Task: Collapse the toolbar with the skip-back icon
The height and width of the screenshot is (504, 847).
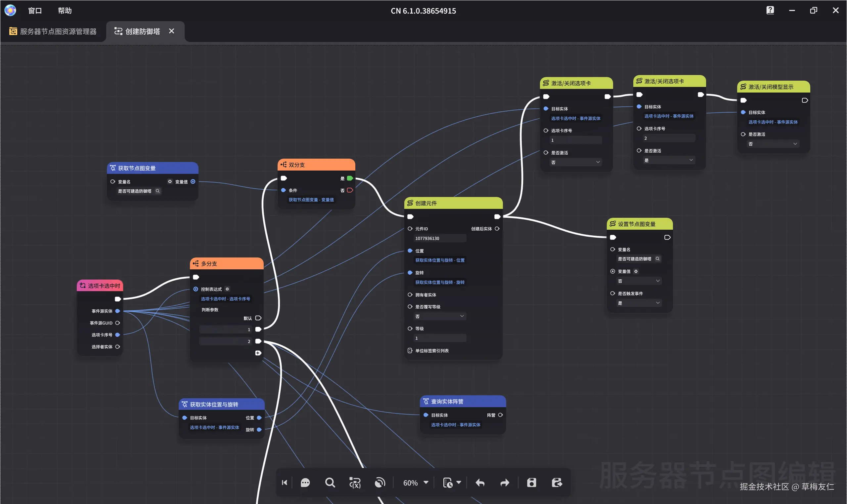Action: pos(285,483)
